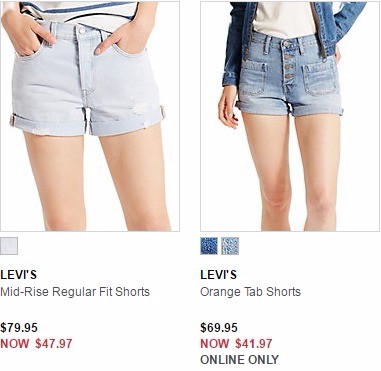Click the $69.95 original price
The width and height of the screenshot is (381, 371).
point(219,327)
